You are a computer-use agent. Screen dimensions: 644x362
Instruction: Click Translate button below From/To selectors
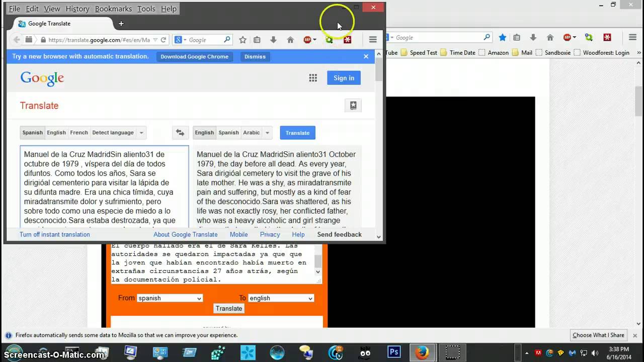pyautogui.click(x=229, y=308)
